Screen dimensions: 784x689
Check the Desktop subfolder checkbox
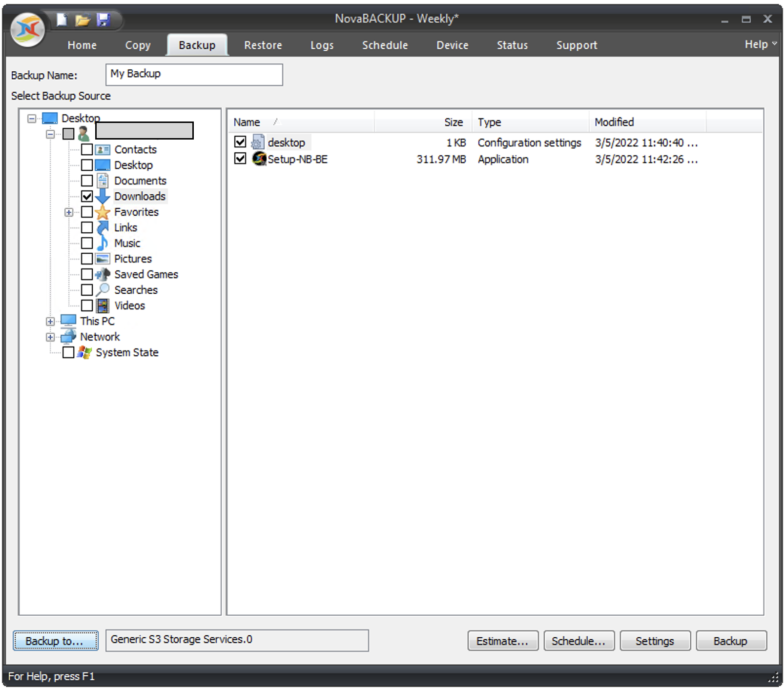tap(87, 165)
